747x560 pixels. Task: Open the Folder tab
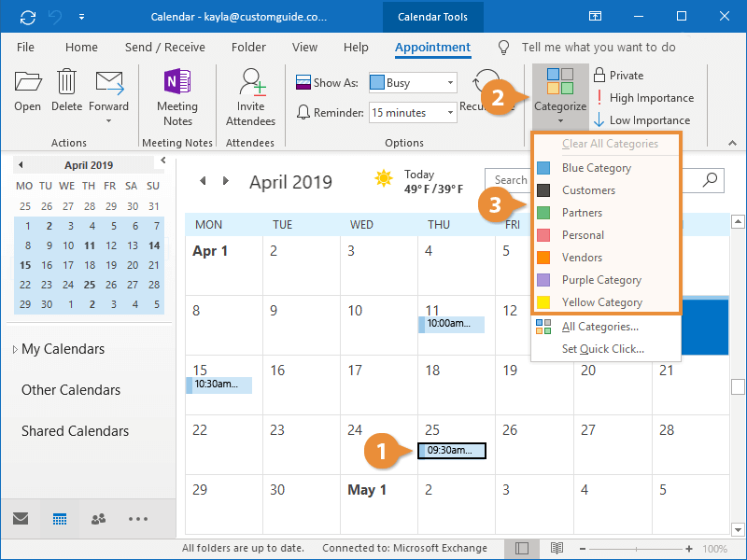click(x=248, y=48)
